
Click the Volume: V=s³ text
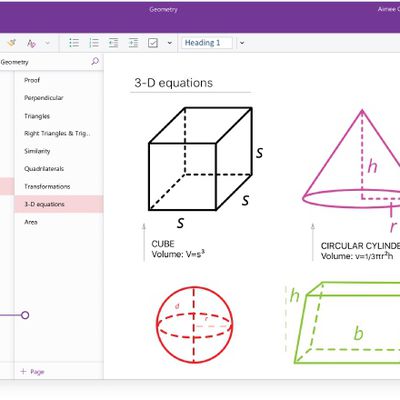(x=178, y=254)
